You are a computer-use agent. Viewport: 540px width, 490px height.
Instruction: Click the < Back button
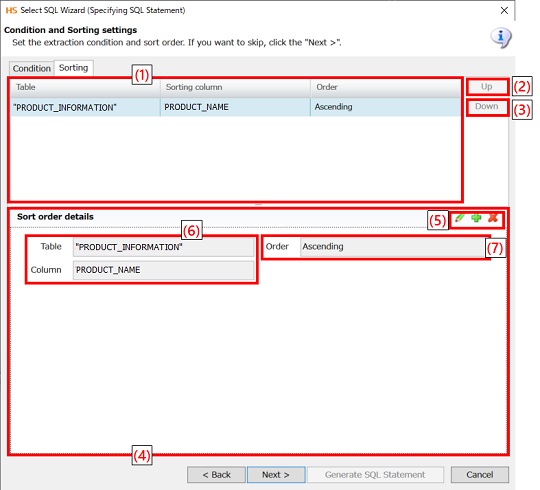tap(216, 475)
